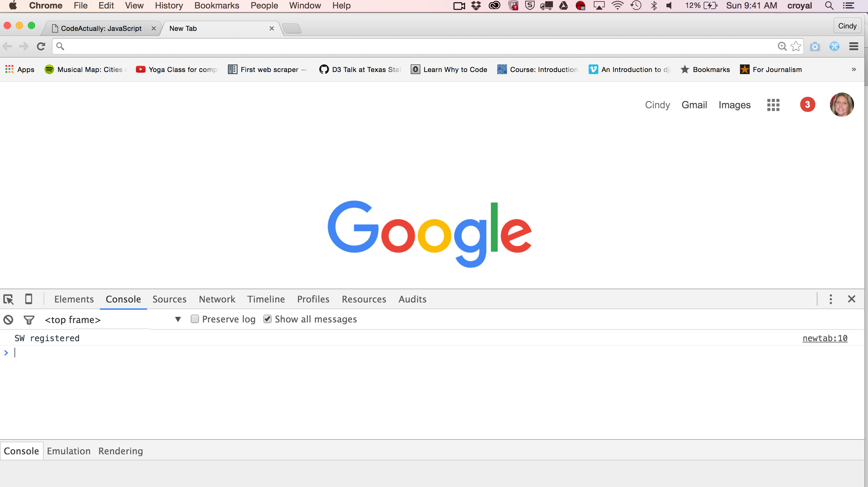Click the inspect element cursor icon
The width and height of the screenshot is (868, 487).
tap(8, 299)
